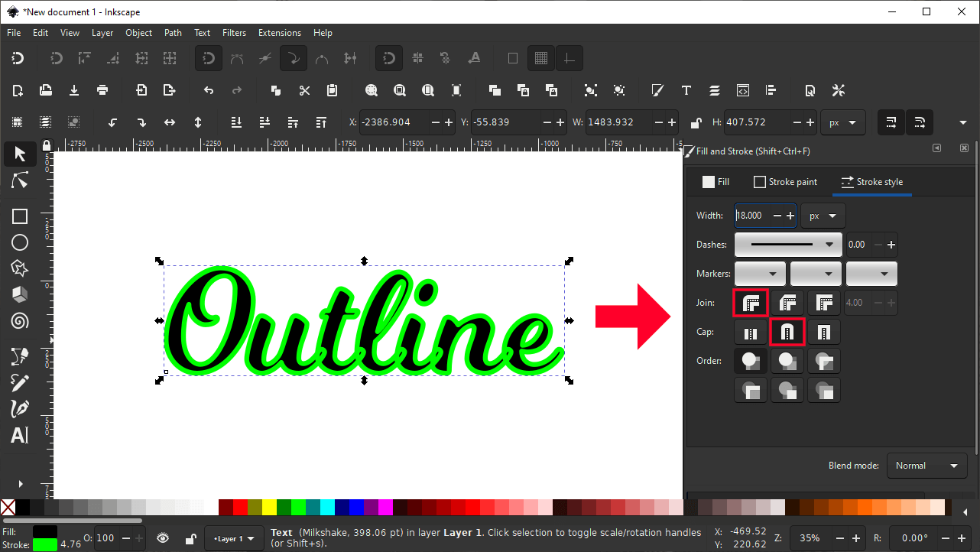Select the Ellipse tool
The height and width of the screenshot is (552, 980).
pos(20,242)
